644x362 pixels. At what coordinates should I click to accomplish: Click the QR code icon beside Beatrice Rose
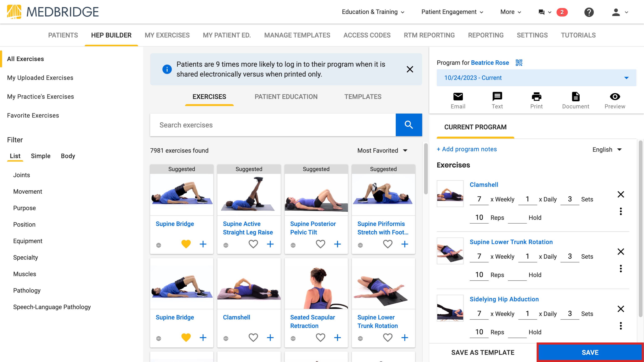click(x=519, y=63)
